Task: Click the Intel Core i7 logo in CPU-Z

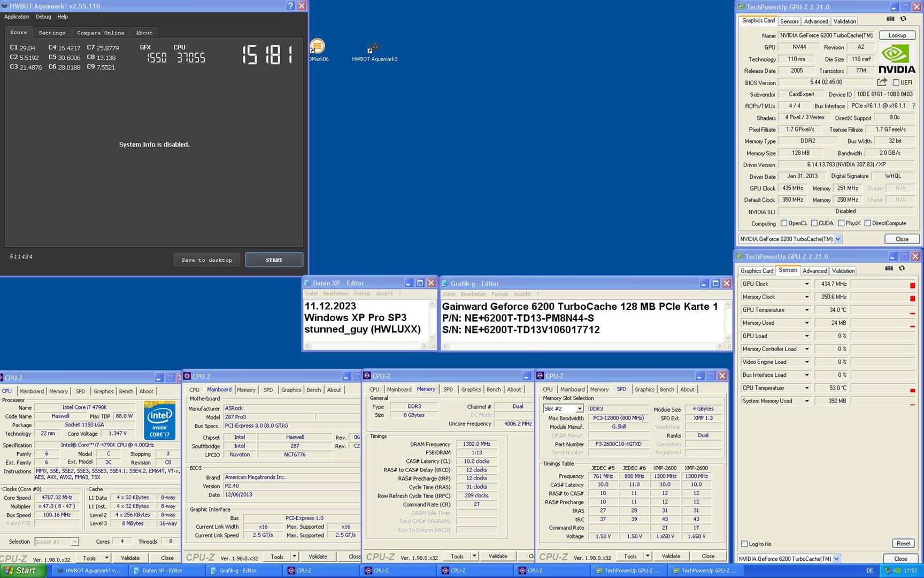Action: click(x=159, y=420)
